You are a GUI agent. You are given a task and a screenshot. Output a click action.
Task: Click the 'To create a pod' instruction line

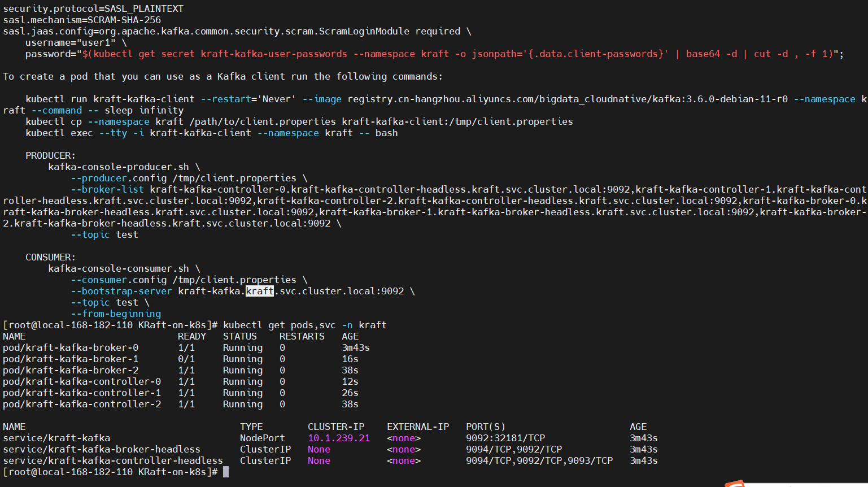(x=223, y=77)
